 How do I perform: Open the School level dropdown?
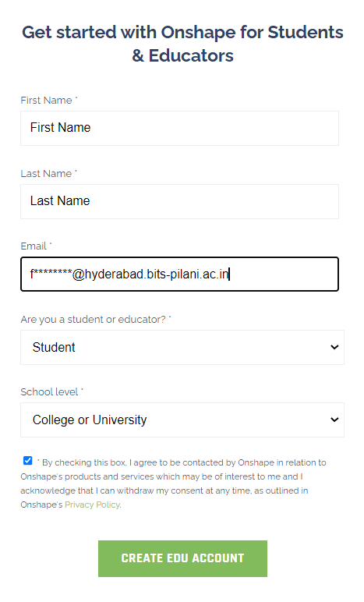tap(182, 420)
